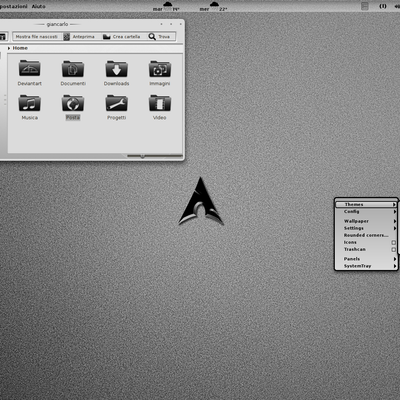Open the Downloads folder icon

[116, 69]
